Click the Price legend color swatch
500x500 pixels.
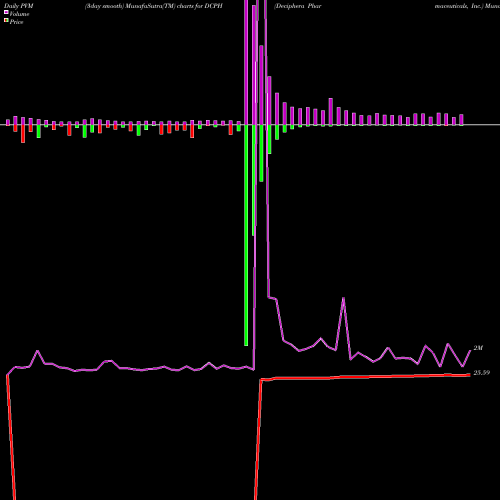point(6,21)
